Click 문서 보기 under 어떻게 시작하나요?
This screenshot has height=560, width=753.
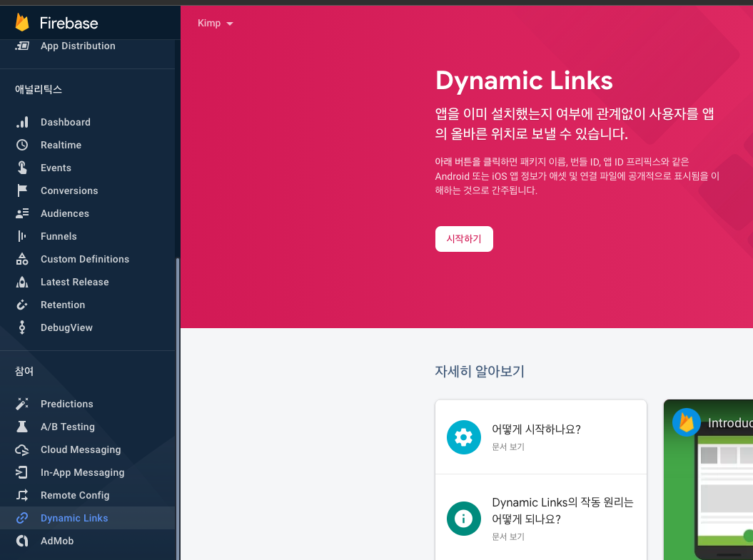click(508, 447)
